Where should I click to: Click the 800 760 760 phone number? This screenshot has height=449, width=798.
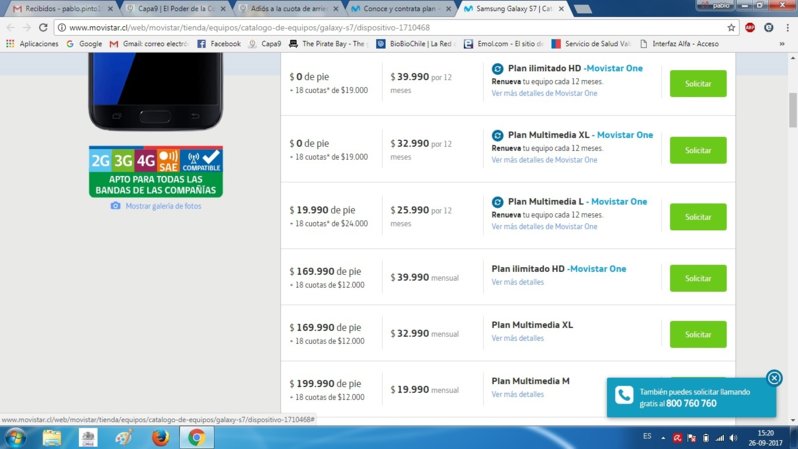coord(691,403)
